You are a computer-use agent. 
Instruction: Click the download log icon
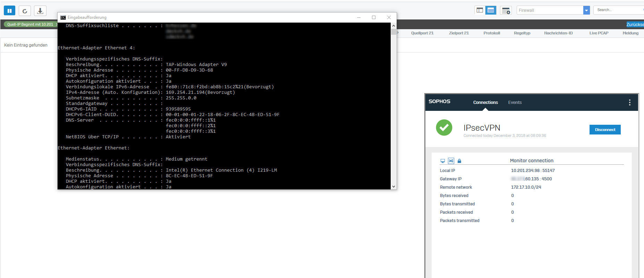coord(40,11)
